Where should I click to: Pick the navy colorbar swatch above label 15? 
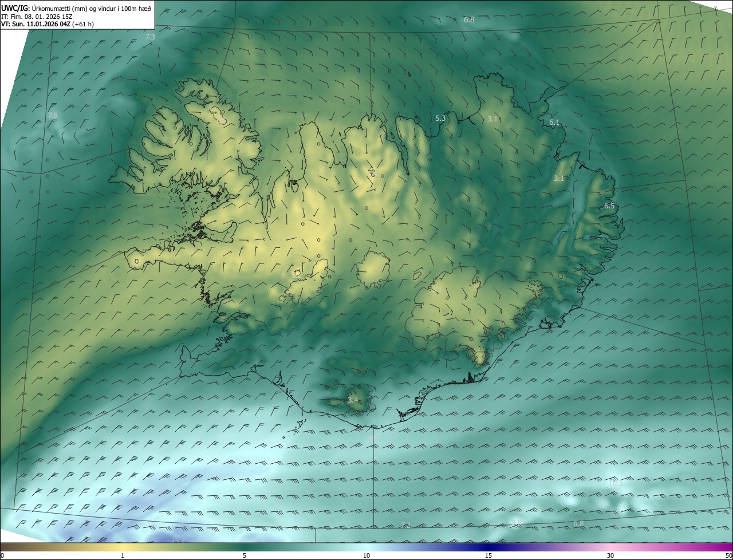488,547
